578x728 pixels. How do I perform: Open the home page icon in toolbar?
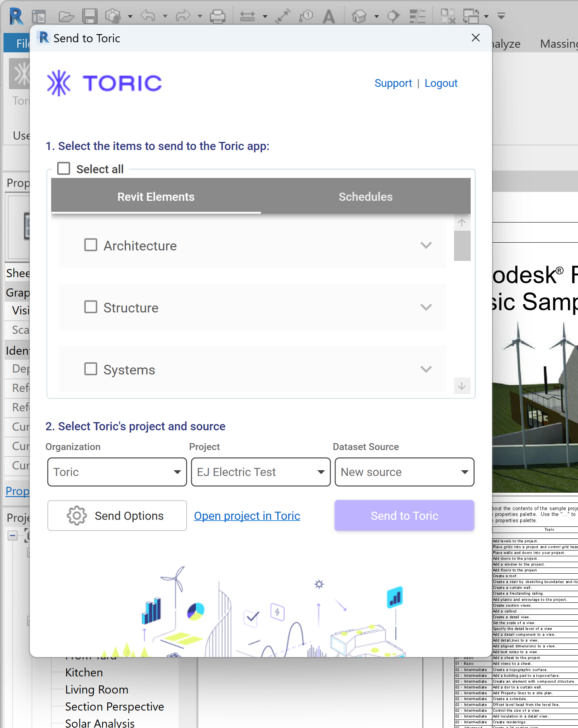point(39,16)
